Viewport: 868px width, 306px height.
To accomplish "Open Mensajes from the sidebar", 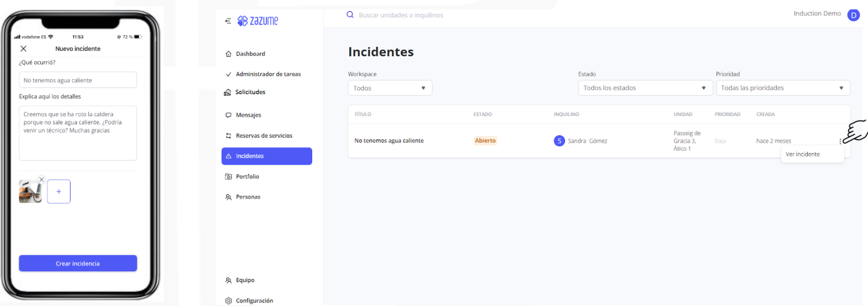I will tap(248, 115).
